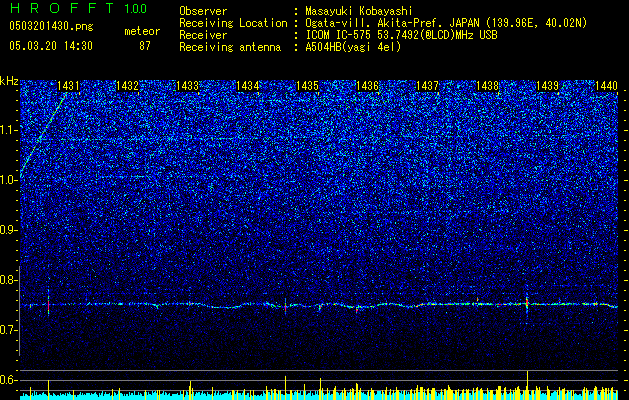Click the 1.1 kHz axis label
This screenshot has height=400, width=629.
(x=9, y=130)
